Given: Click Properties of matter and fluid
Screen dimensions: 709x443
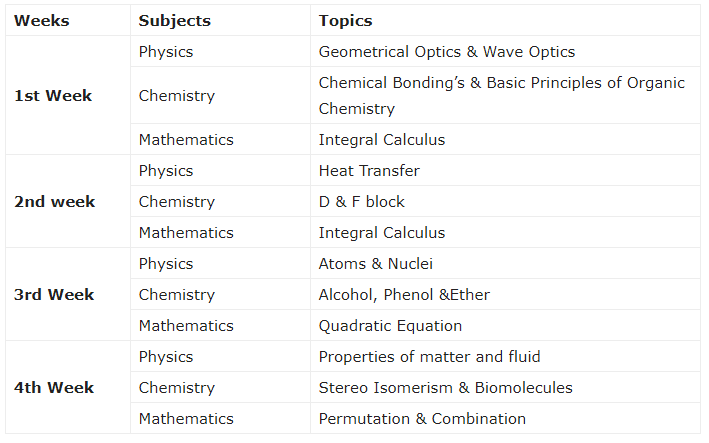Looking at the screenshot, I should pyautogui.click(x=430, y=357).
